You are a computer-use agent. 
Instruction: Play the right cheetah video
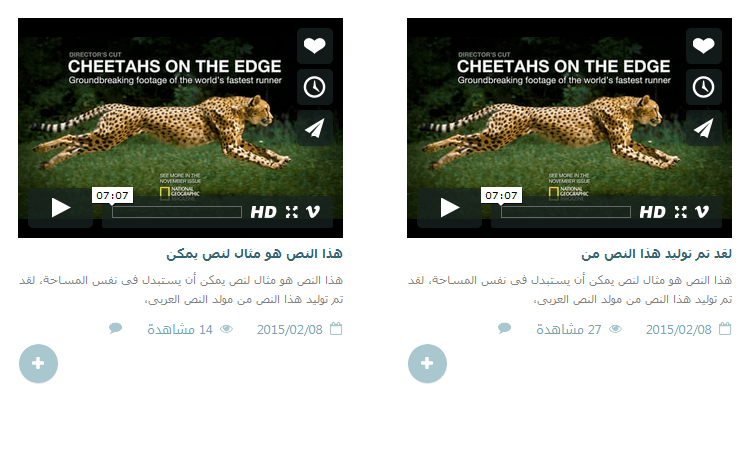coord(449,208)
